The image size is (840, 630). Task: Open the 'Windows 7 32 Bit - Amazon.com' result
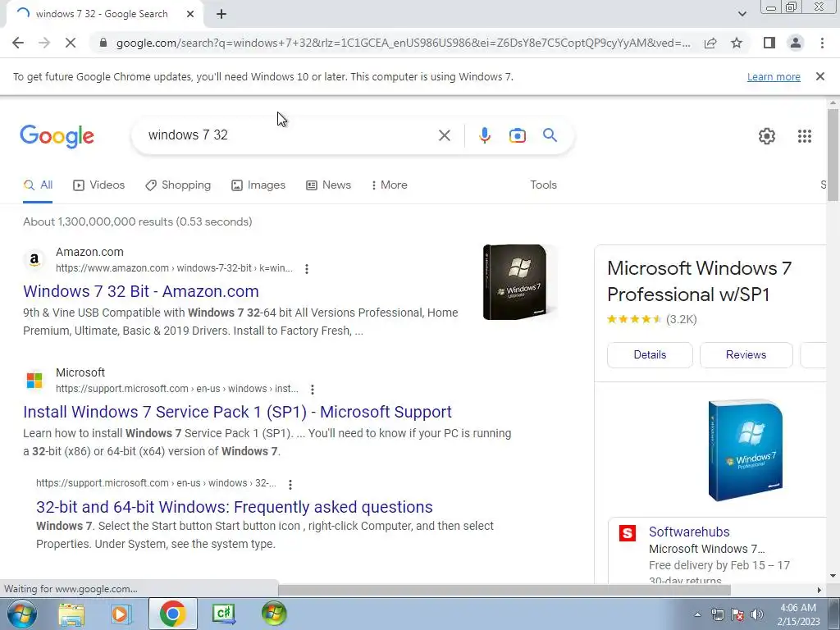coord(141,291)
